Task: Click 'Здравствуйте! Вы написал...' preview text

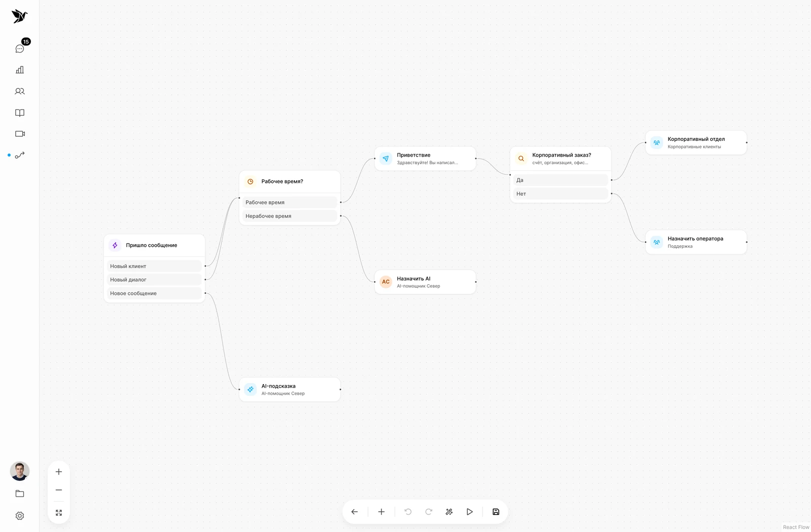Action: pyautogui.click(x=427, y=163)
